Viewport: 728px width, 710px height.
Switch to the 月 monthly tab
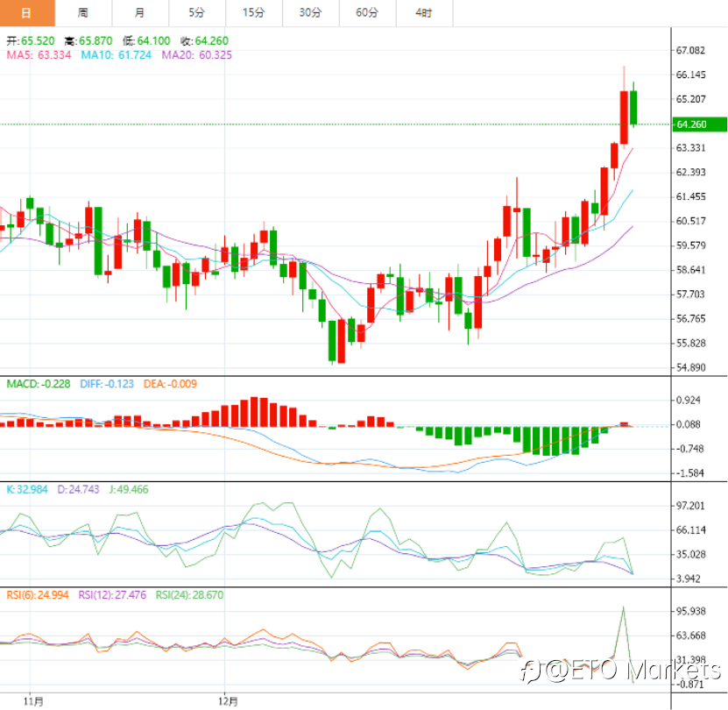pos(140,13)
